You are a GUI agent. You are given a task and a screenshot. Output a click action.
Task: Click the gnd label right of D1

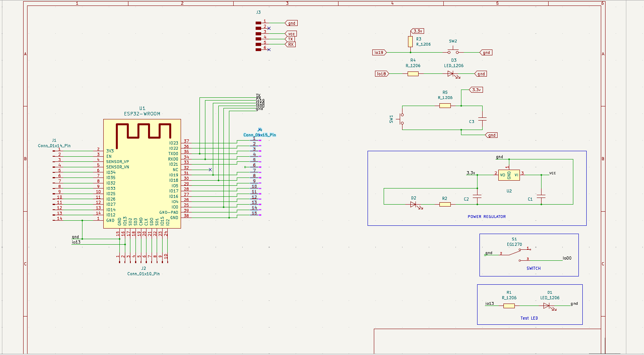pos(574,304)
